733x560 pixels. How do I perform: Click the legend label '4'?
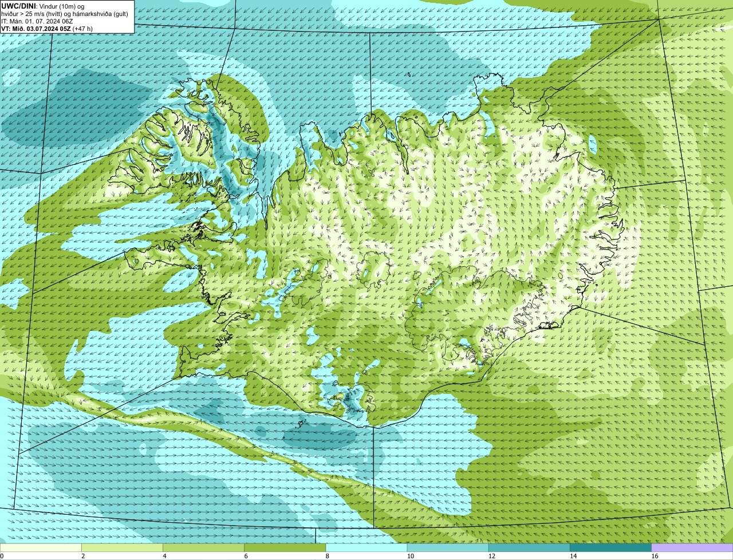point(164,556)
